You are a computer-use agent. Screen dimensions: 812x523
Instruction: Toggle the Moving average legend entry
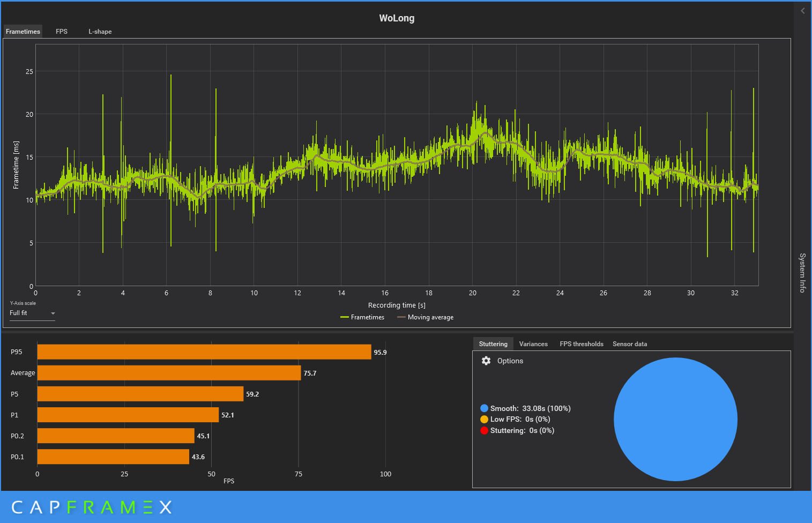click(425, 317)
